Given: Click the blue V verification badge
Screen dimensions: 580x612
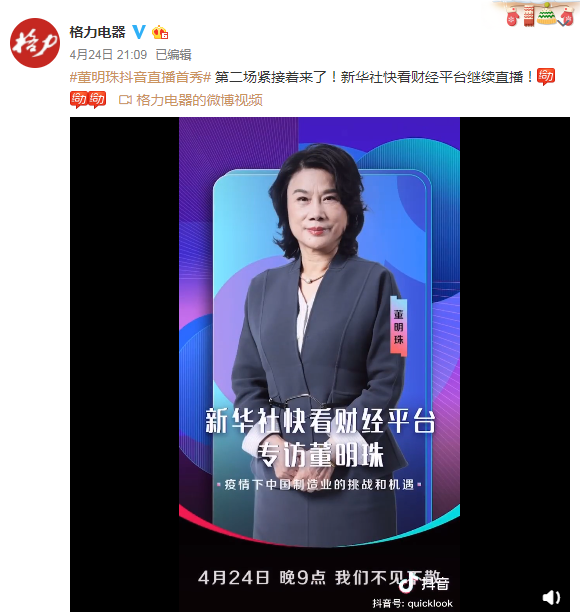Looking at the screenshot, I should 139,32.
